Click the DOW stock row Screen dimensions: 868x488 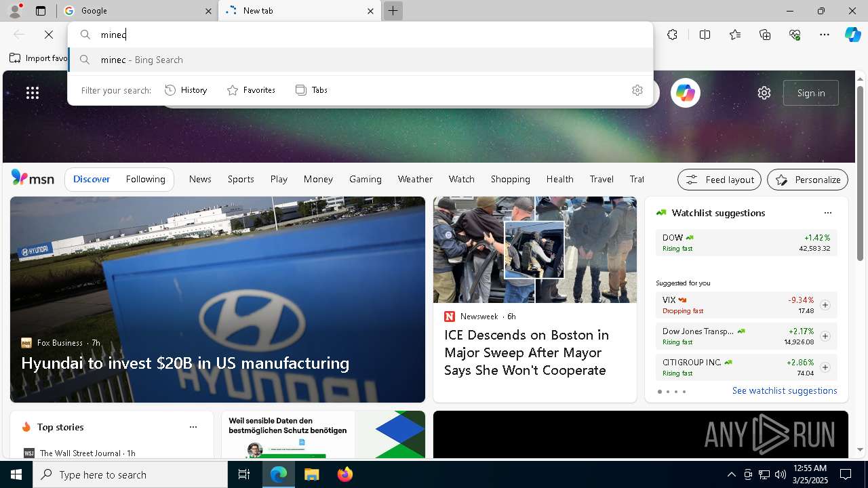click(x=746, y=243)
